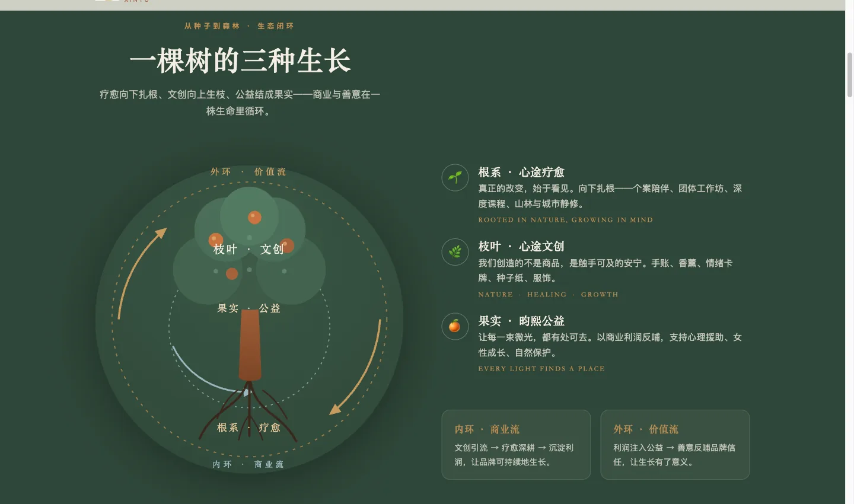This screenshot has height=504, width=854.
Task: Click the 果实 · 公益 label on tree
Action: pos(248,308)
